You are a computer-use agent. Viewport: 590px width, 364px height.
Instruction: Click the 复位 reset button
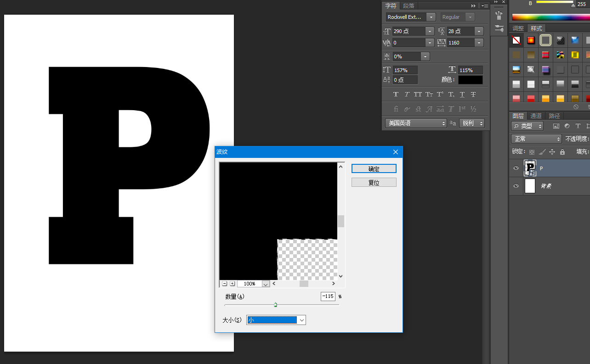pyautogui.click(x=374, y=182)
